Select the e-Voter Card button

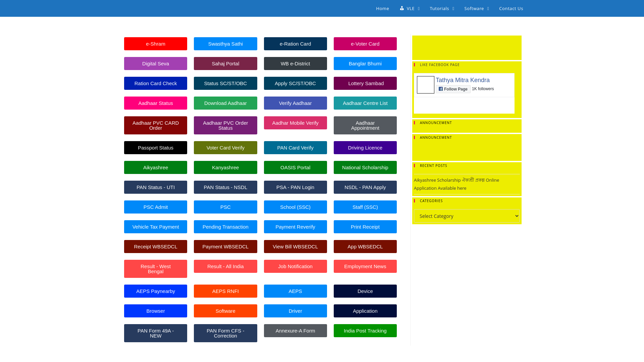[365, 44]
